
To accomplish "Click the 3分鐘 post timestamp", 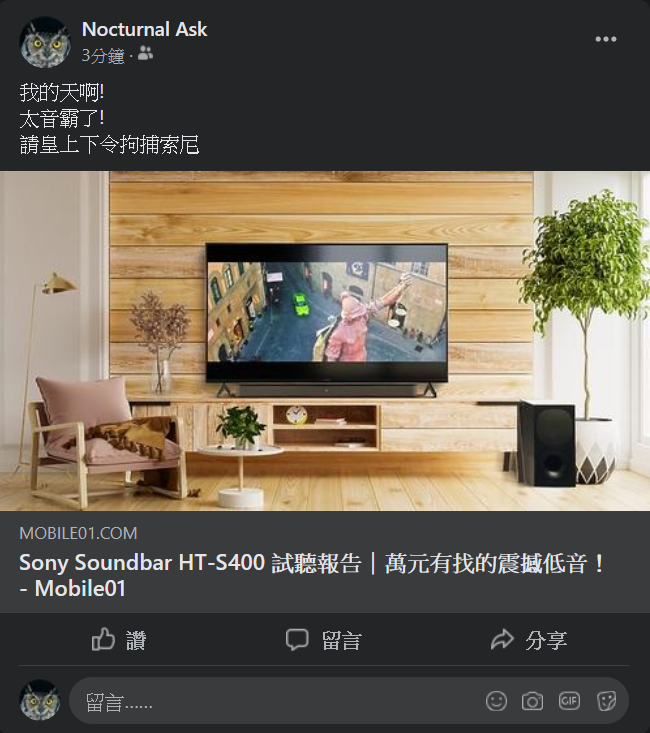I will (103, 56).
